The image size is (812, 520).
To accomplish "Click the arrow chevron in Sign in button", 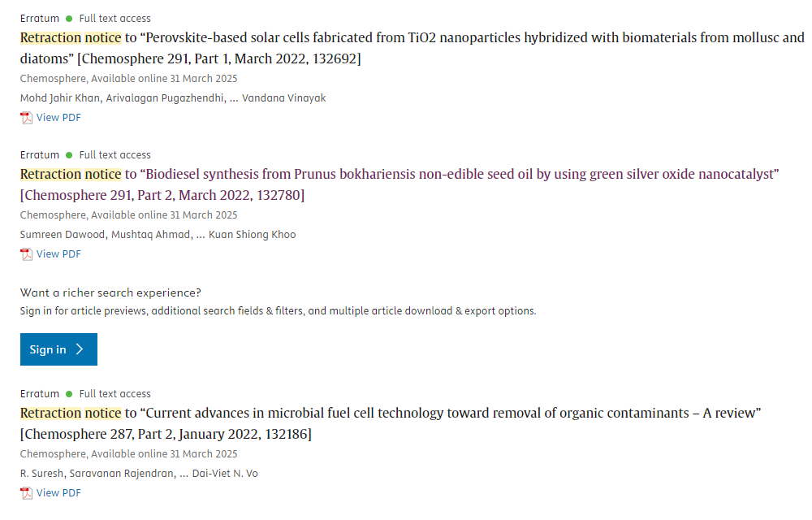I will 80,349.
